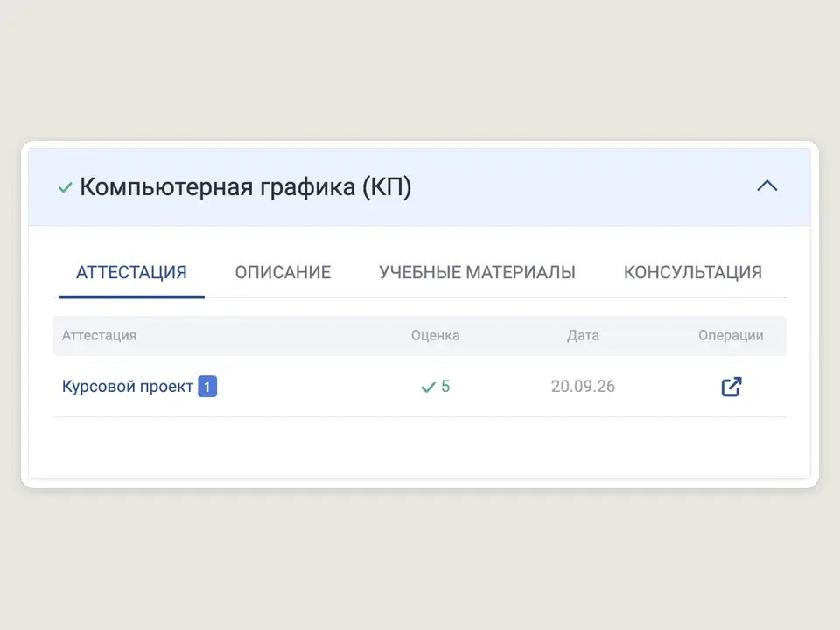This screenshot has height=630, width=840.
Task: Collapse the Компьютерная графика section chevron
Action: point(767,185)
